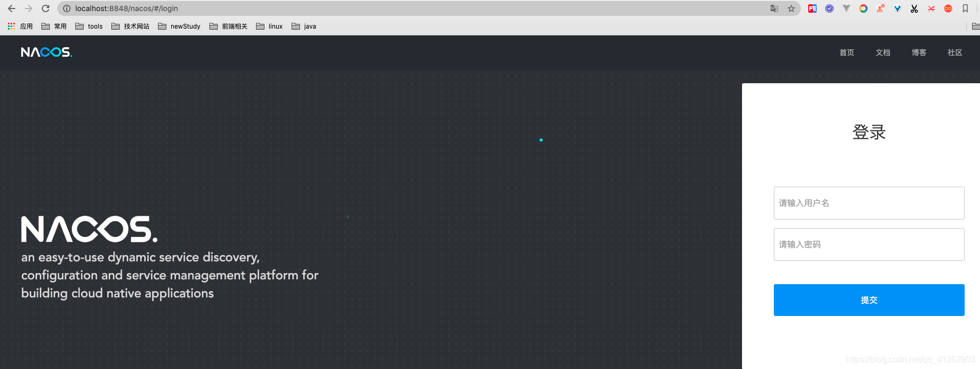Image resolution: width=980 pixels, height=369 pixels.
Task: Click the translate page icon
Action: [774, 8]
